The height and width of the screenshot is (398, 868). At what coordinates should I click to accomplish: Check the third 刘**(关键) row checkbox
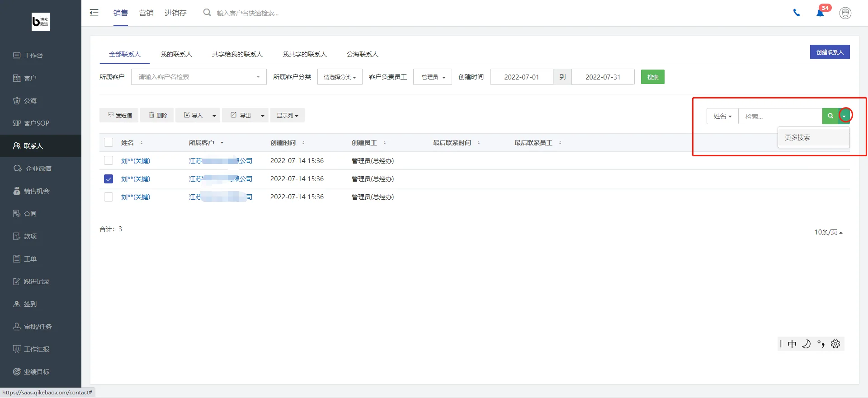(x=108, y=197)
